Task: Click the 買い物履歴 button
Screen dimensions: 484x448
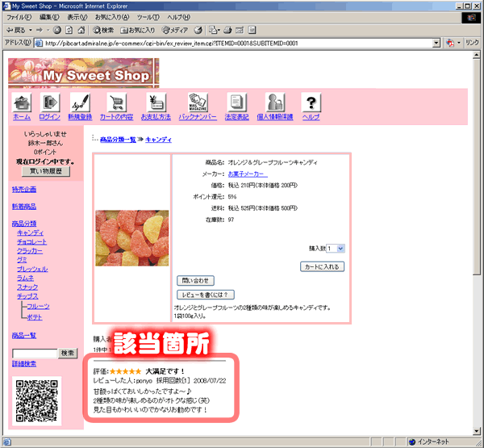Action: tap(46, 171)
